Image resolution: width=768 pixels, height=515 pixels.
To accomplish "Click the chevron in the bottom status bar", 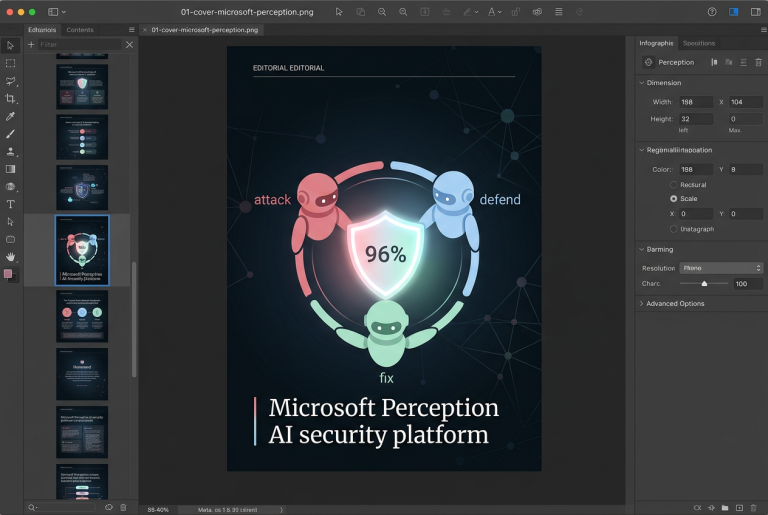I will (x=281, y=510).
